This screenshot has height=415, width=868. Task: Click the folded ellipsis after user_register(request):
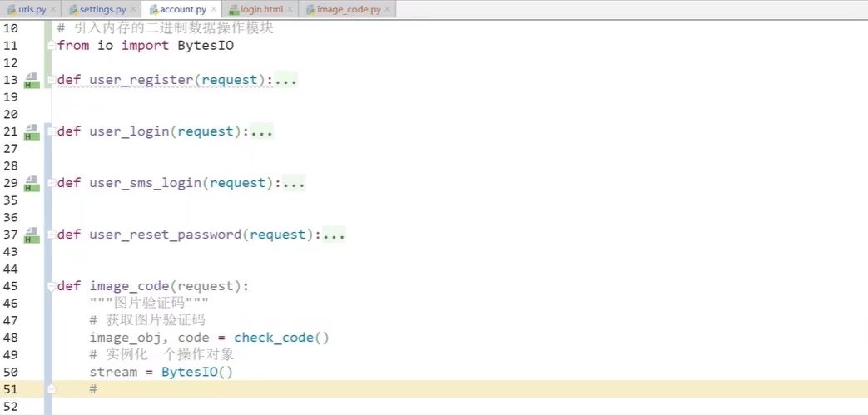tap(285, 80)
